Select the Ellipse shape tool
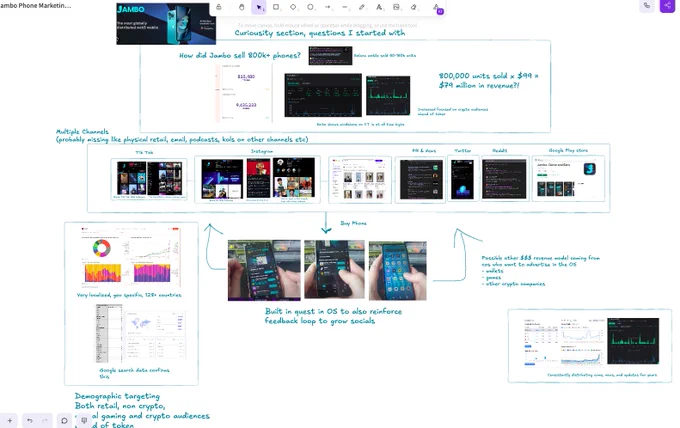Image resolution: width=680 pixels, height=428 pixels. (311, 7)
